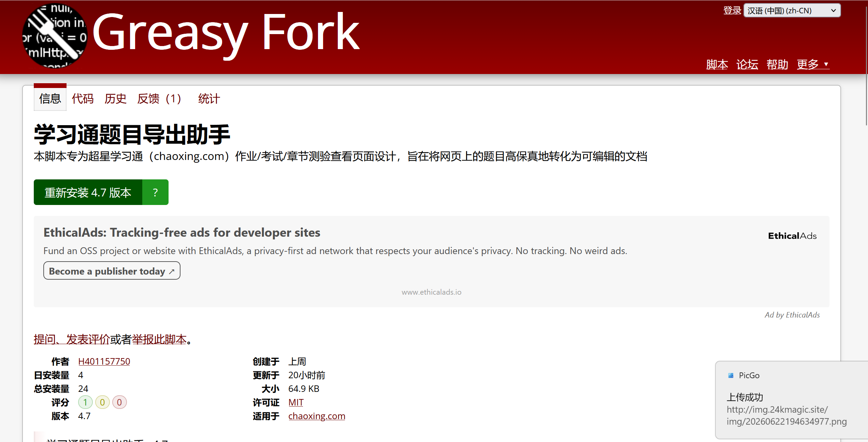Click the ad description text about EthicalAds

pyautogui.click(x=335, y=251)
